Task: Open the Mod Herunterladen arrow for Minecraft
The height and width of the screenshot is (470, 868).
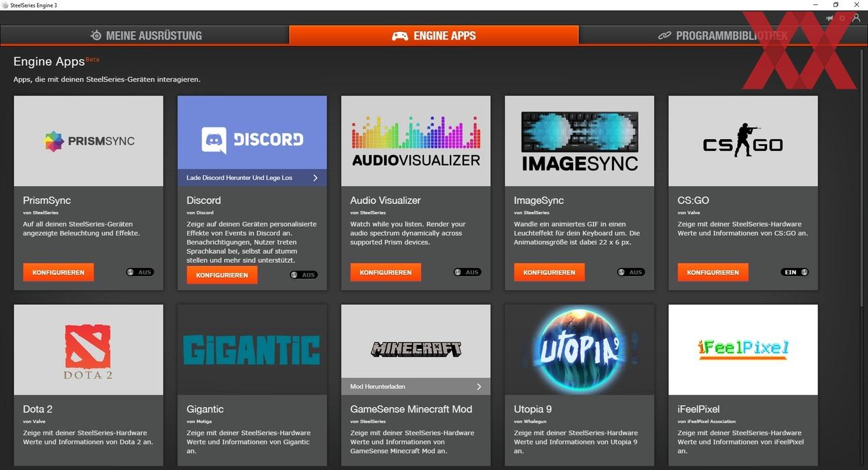Action: pyautogui.click(x=479, y=386)
